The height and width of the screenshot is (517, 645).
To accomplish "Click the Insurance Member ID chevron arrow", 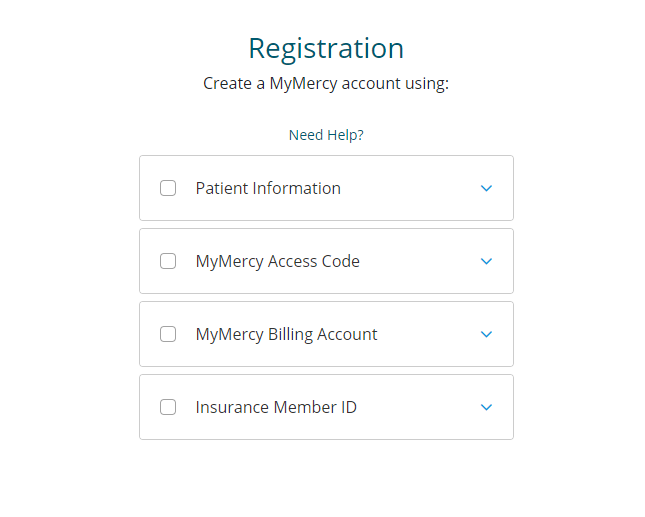I will click(x=486, y=407).
